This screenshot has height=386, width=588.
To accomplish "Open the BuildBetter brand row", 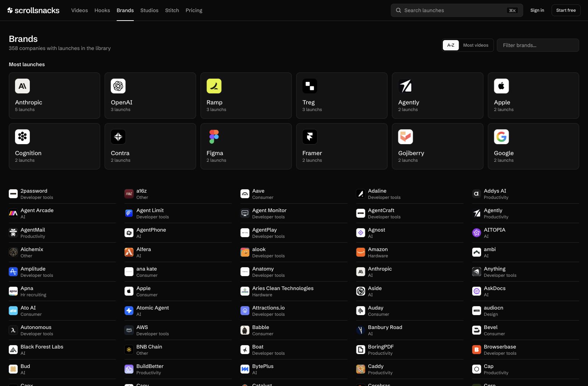I will [x=178, y=369].
